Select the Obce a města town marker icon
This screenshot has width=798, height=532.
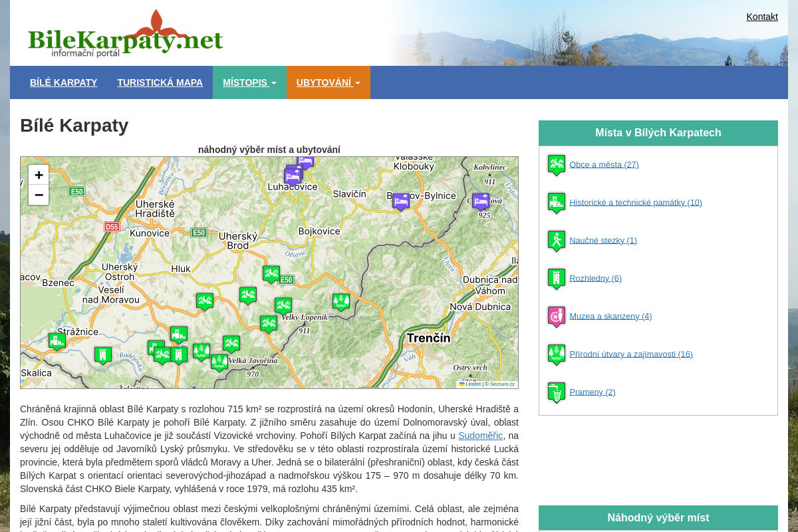[x=556, y=164]
